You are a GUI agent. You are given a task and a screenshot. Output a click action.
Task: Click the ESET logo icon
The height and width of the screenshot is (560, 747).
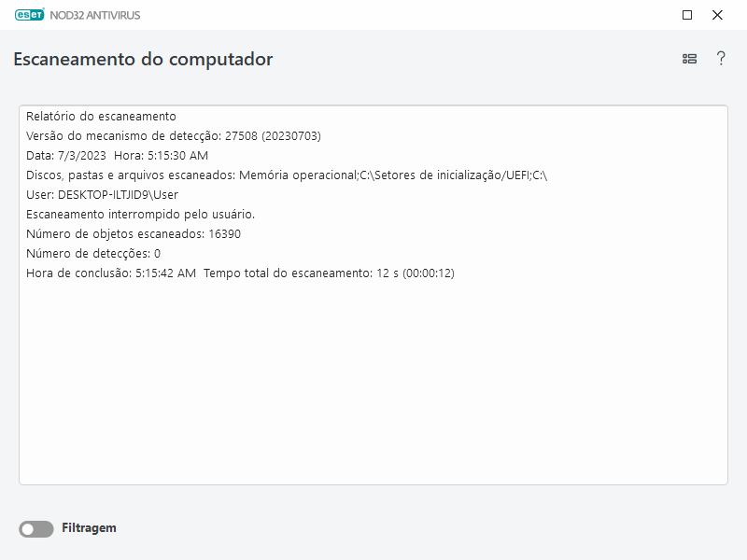coord(29,15)
